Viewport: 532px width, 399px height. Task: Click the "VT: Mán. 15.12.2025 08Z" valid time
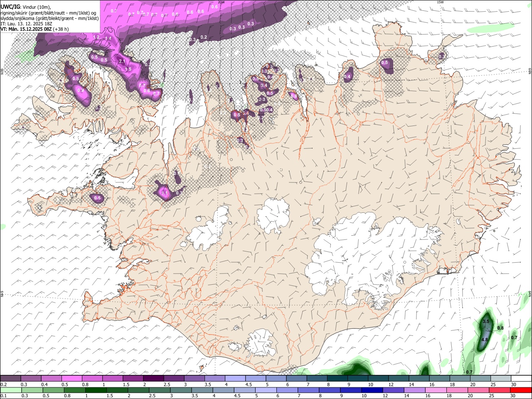pyautogui.click(x=26, y=29)
